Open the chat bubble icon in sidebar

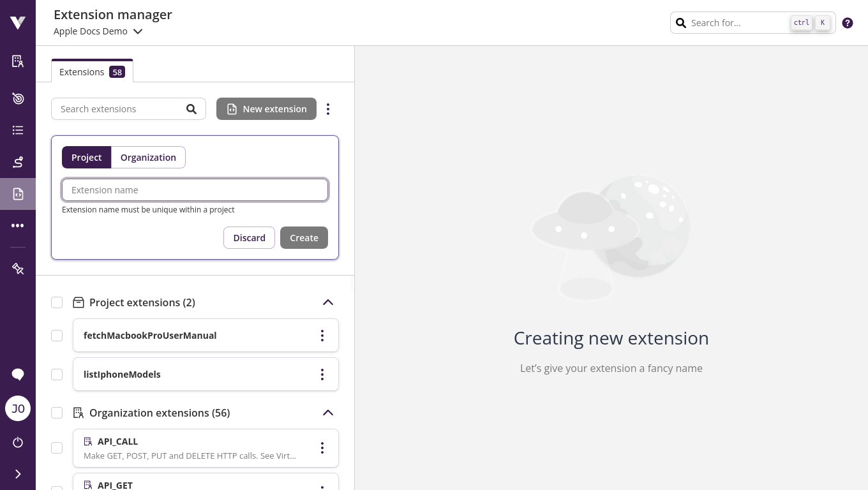tap(18, 375)
